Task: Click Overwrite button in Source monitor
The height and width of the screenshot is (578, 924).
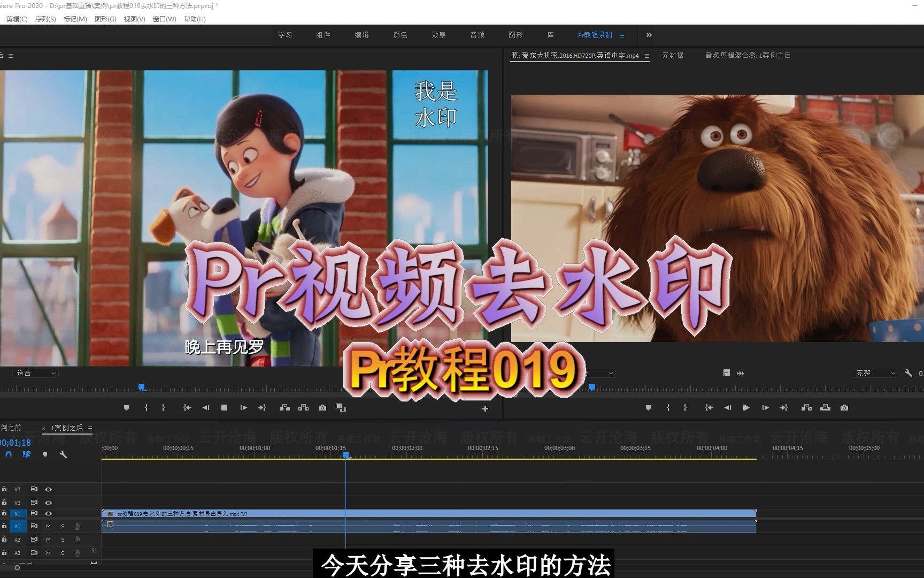Action: click(825, 408)
